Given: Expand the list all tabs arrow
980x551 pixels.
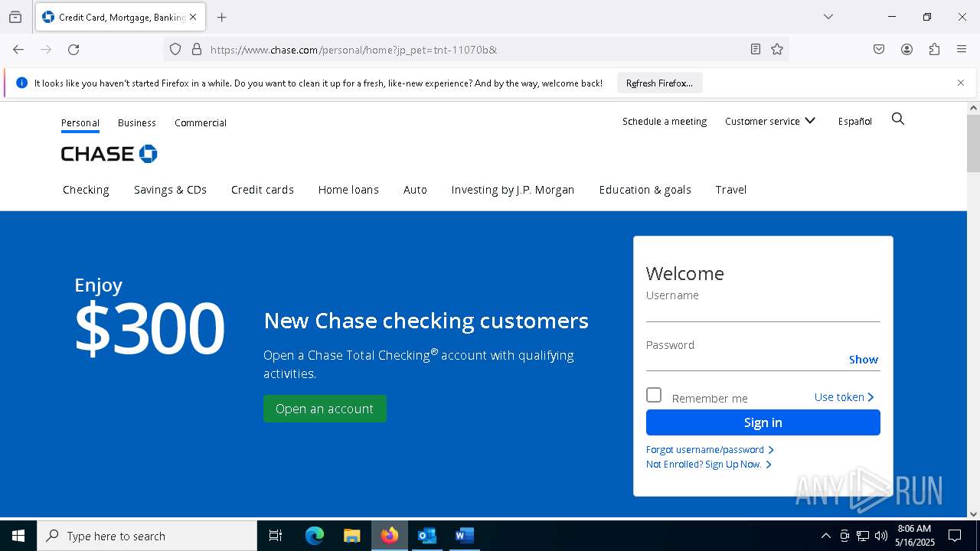Looking at the screenshot, I should 828,17.
